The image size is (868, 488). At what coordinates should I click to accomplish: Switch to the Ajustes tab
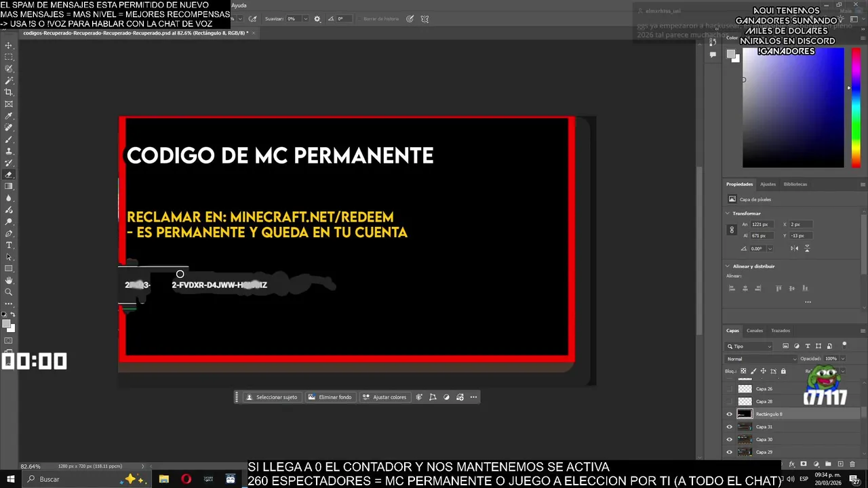(768, 184)
